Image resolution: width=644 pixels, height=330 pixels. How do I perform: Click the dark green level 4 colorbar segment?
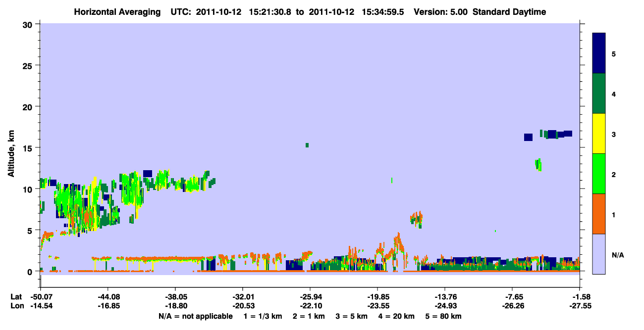599,94
